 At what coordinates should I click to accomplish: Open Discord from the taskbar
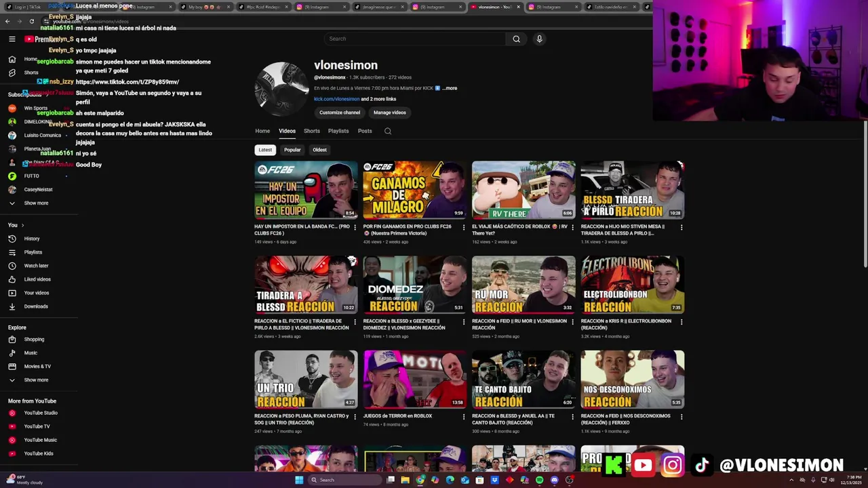[x=555, y=480]
